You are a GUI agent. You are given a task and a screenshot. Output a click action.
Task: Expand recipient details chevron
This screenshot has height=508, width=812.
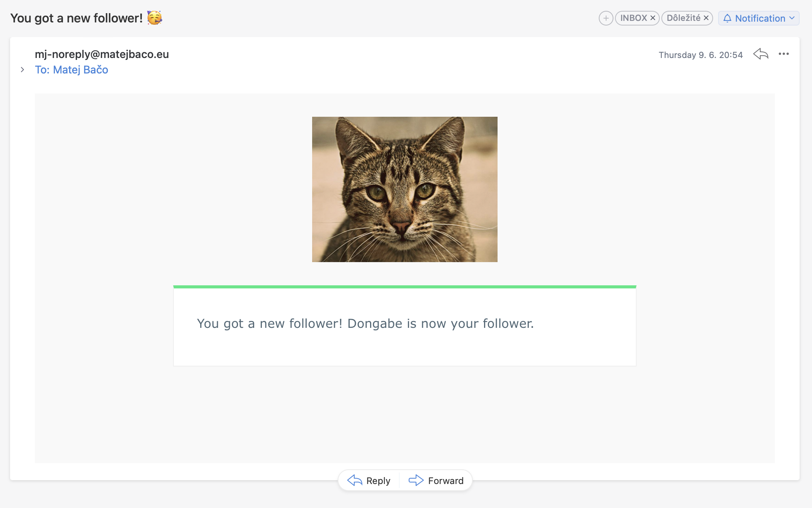(x=22, y=70)
